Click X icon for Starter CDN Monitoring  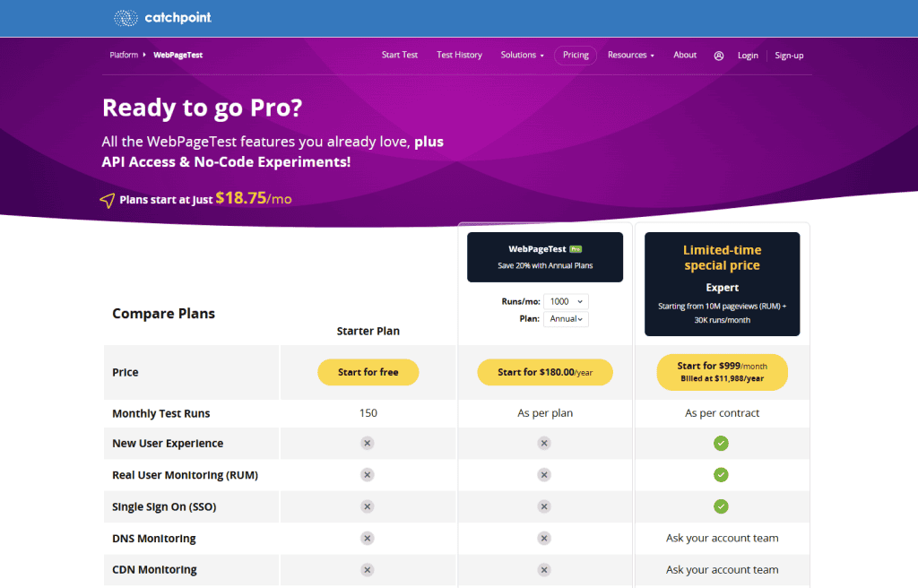coord(367,570)
